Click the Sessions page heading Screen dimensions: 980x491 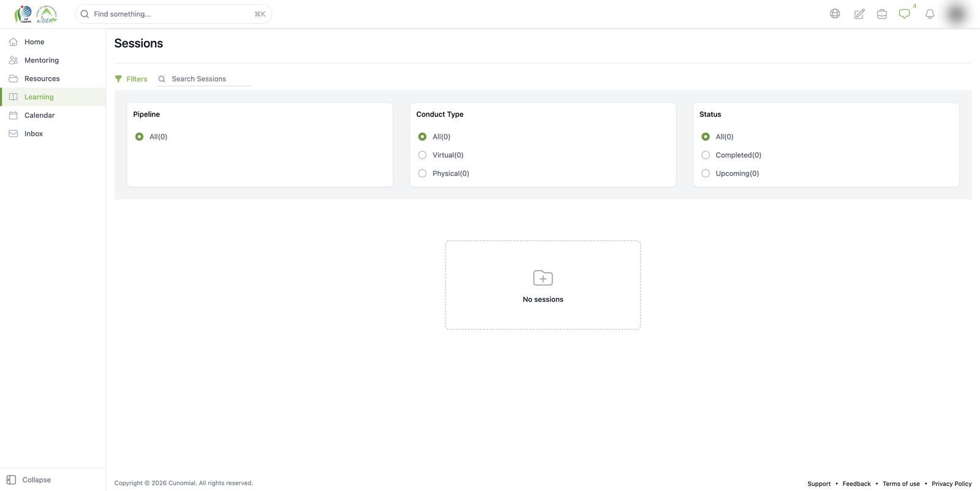coord(138,43)
